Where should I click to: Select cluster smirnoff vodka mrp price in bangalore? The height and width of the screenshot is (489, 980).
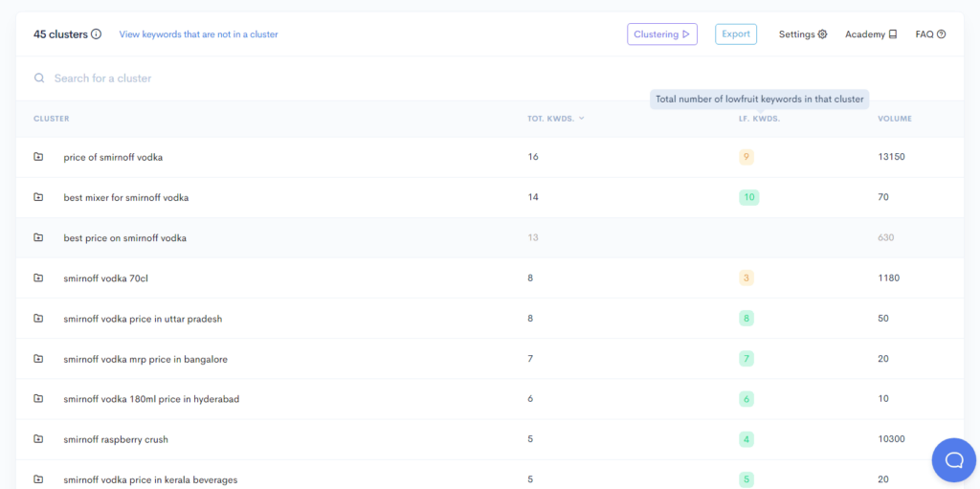[145, 360]
